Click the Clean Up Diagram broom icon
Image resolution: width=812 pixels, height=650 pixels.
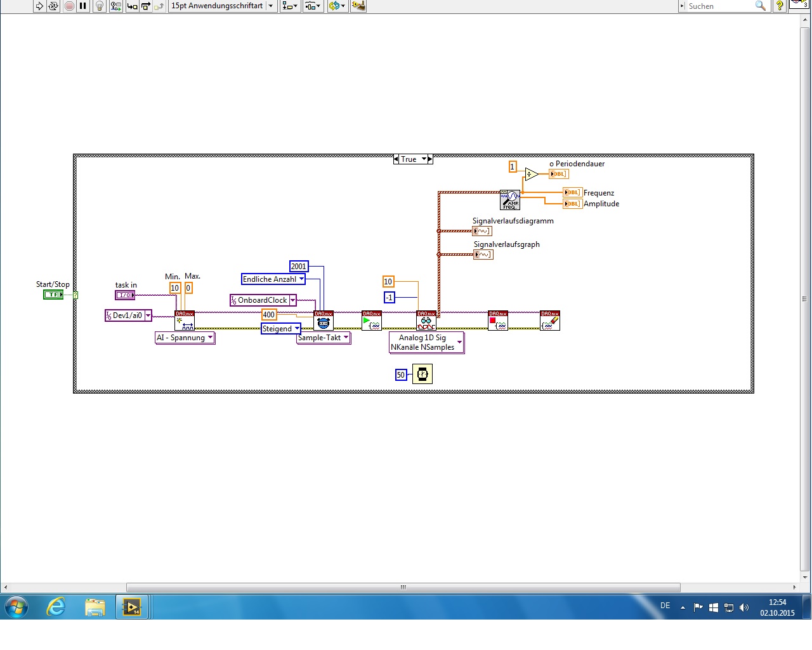pos(358,6)
